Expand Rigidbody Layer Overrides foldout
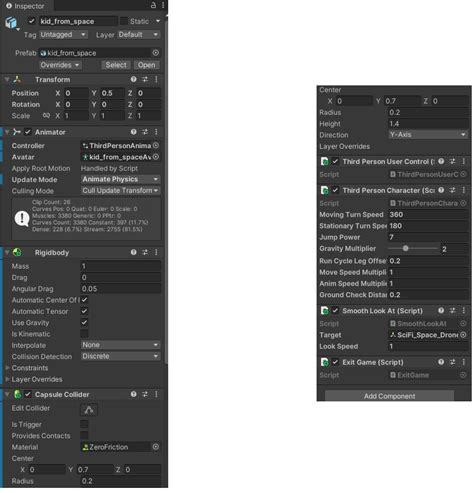This screenshot has height=493, width=474. click(7, 379)
